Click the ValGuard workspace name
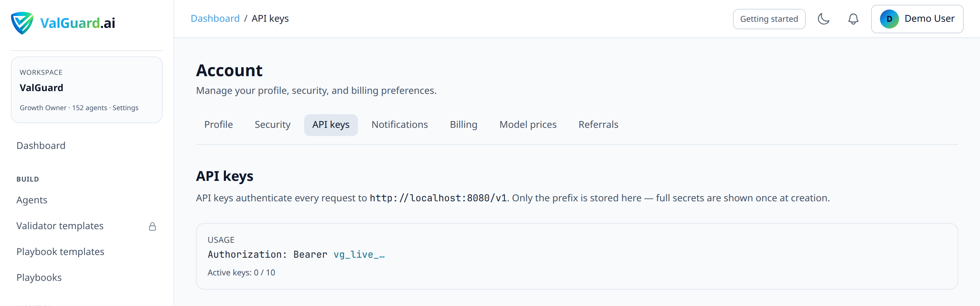Screen dimensions: 980x306 (x=42, y=88)
